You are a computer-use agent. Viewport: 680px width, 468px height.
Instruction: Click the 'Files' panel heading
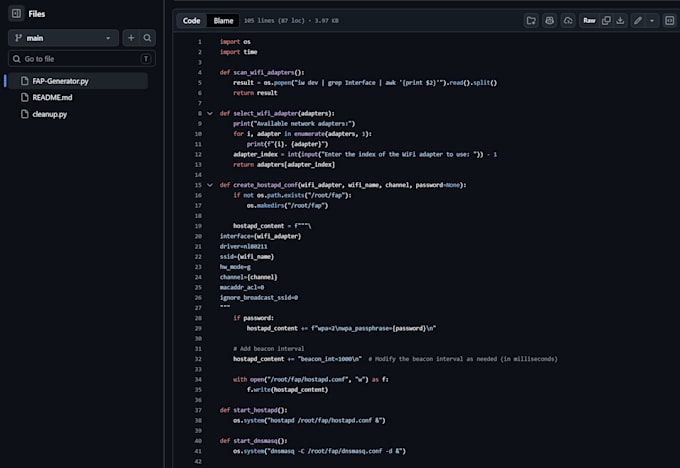click(x=37, y=14)
